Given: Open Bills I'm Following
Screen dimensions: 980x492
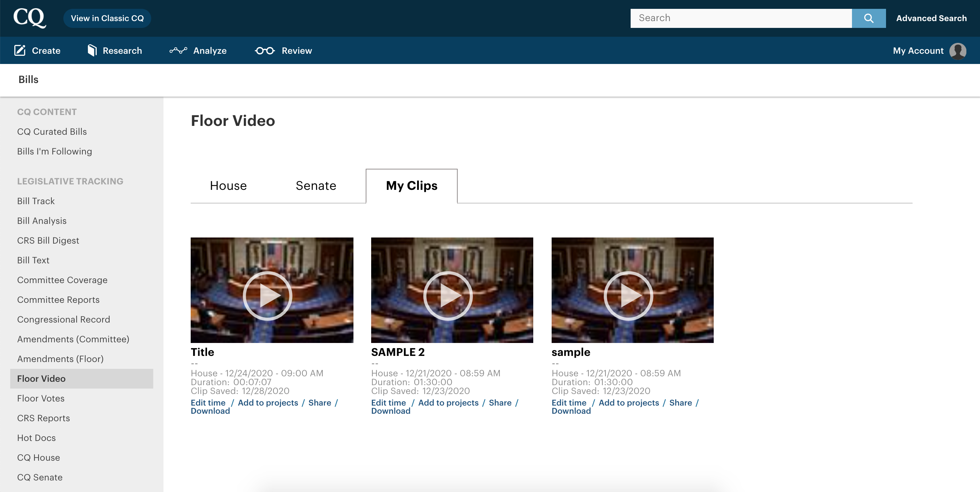Looking at the screenshot, I should (x=54, y=151).
